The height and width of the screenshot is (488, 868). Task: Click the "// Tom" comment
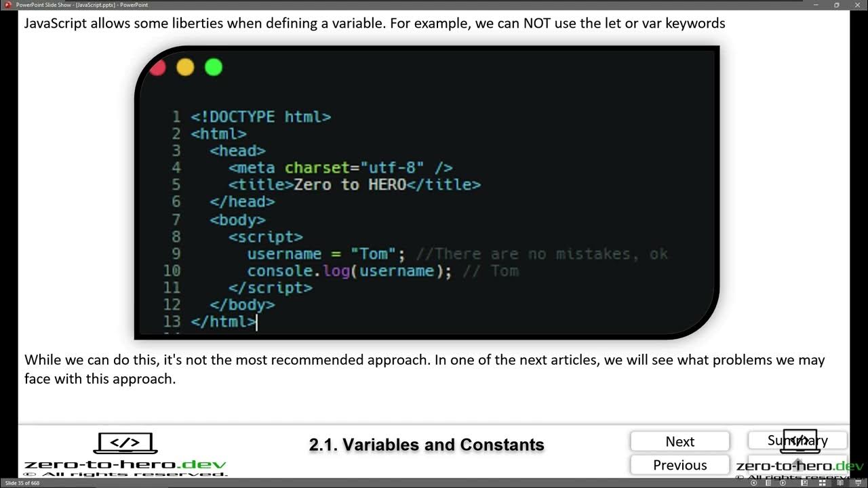490,270
